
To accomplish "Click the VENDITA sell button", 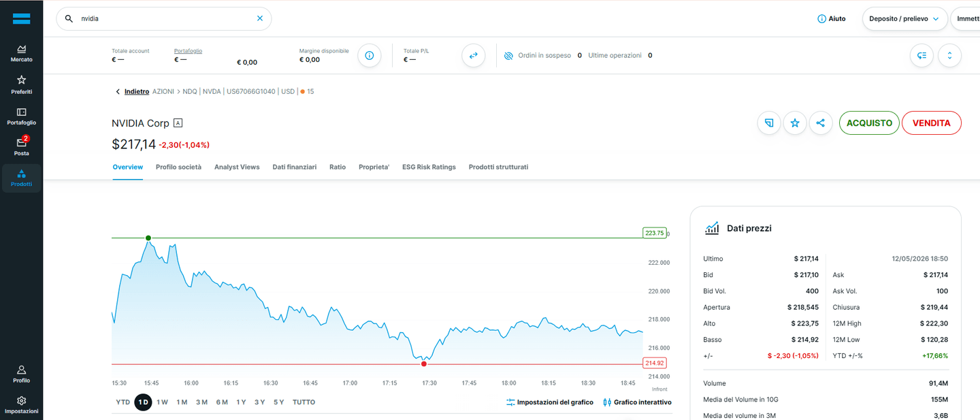I will point(931,123).
